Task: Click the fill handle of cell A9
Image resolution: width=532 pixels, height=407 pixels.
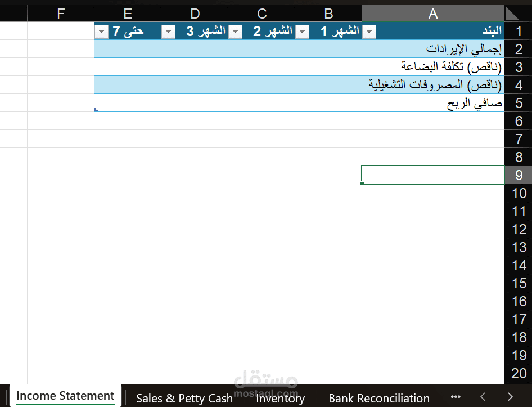Action: tap(362, 184)
